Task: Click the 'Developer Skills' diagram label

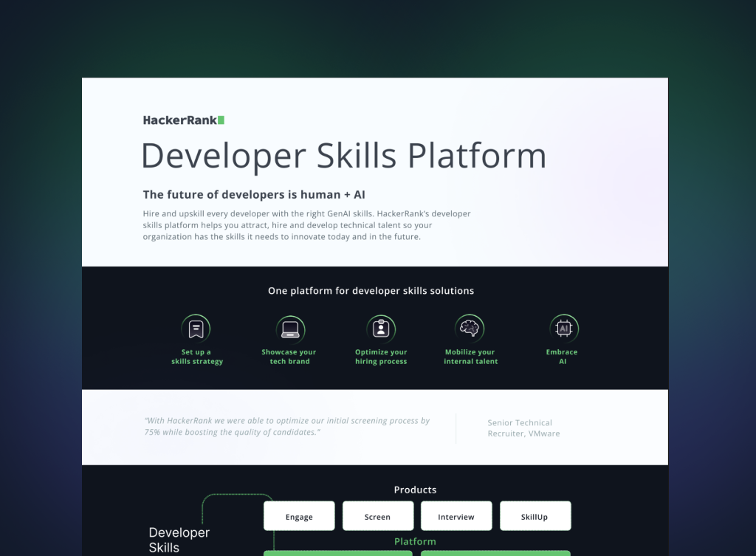Action: tap(179, 540)
